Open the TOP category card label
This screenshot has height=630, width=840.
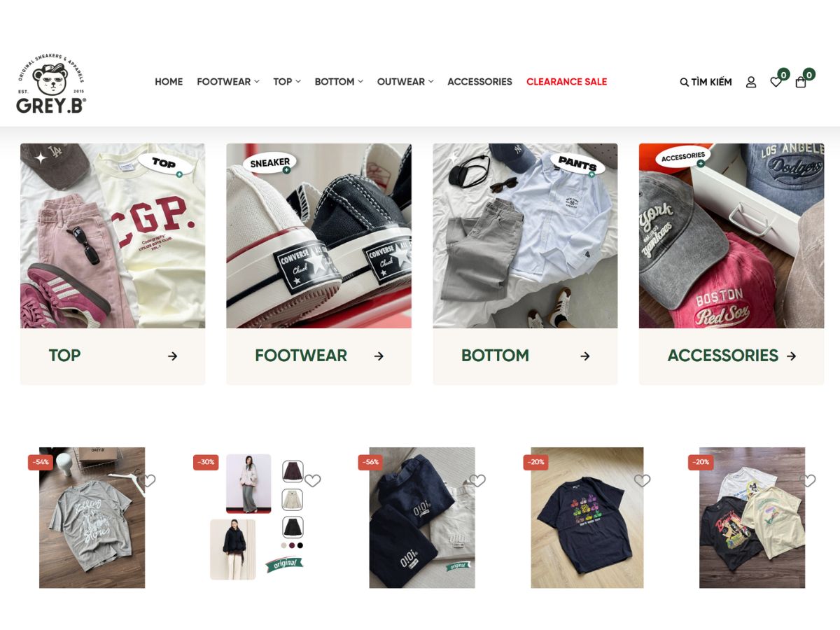pos(64,356)
